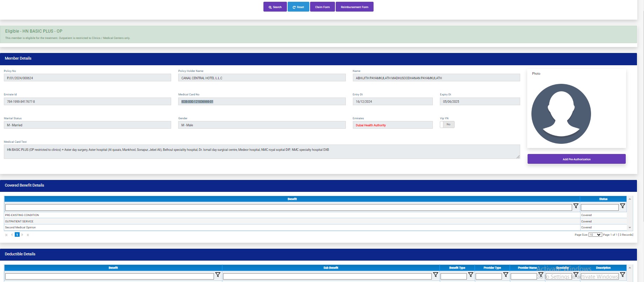Open the Claim Form
The height and width of the screenshot is (282, 644).
[322, 7]
